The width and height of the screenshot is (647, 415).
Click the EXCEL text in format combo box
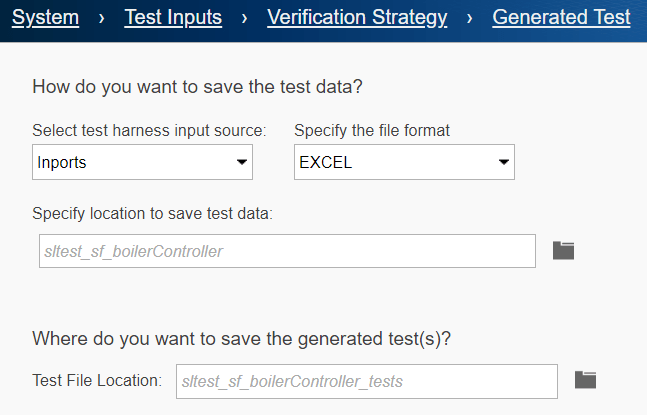pos(326,162)
